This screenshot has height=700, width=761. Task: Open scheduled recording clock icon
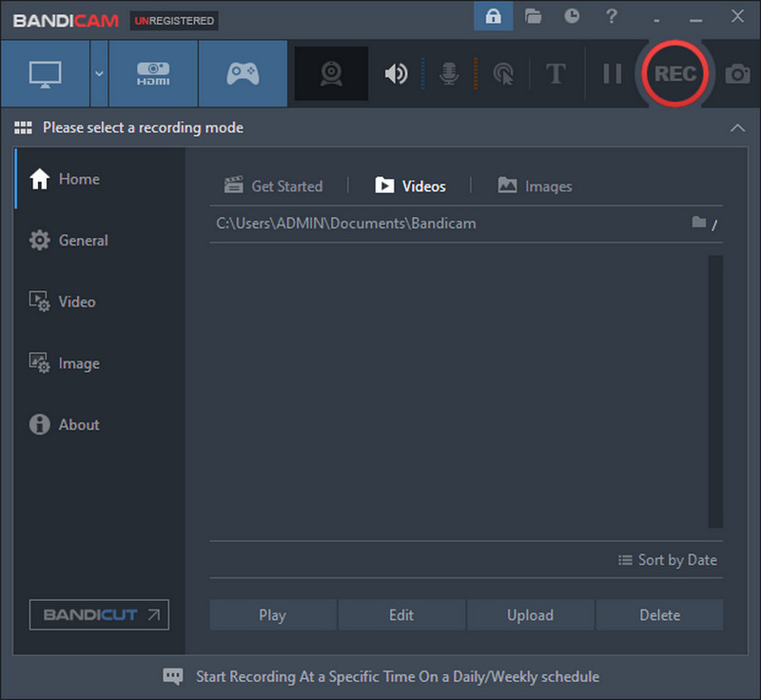pos(572,16)
